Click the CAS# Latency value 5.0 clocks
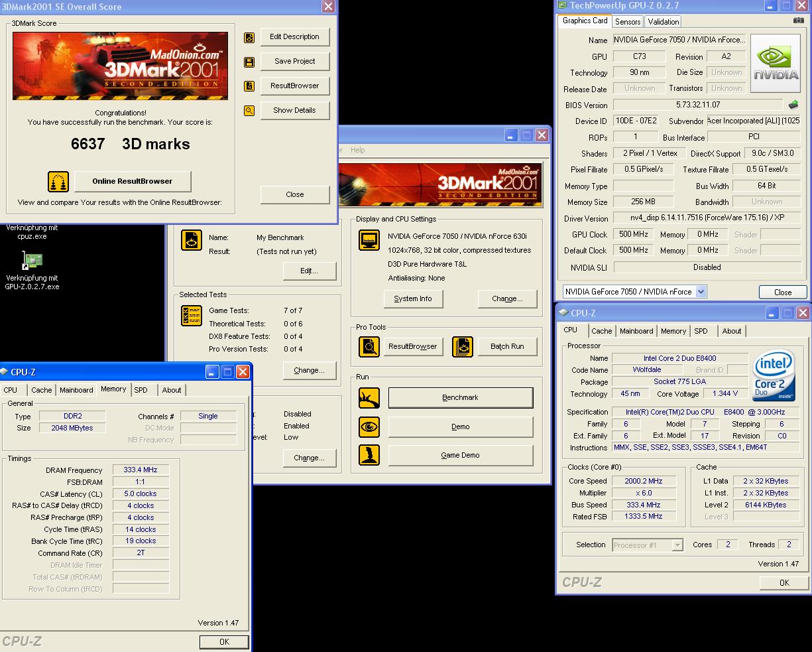The width and height of the screenshot is (812, 652). tap(141, 493)
